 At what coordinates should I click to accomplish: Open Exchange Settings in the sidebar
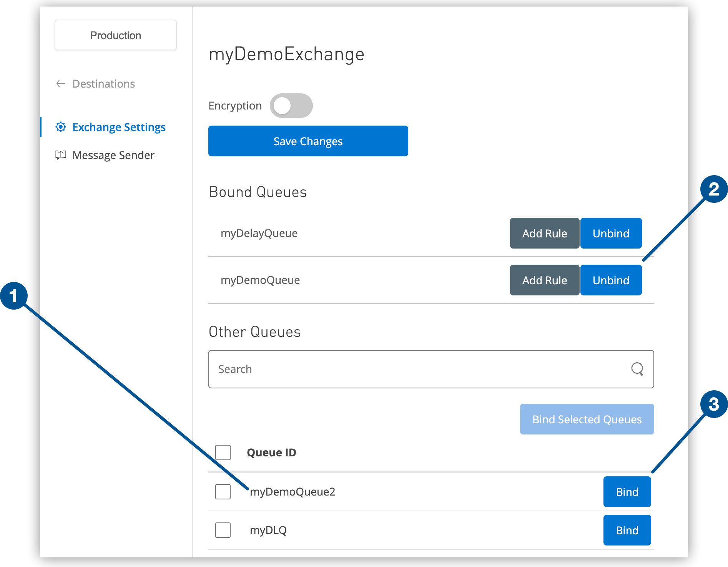(118, 127)
